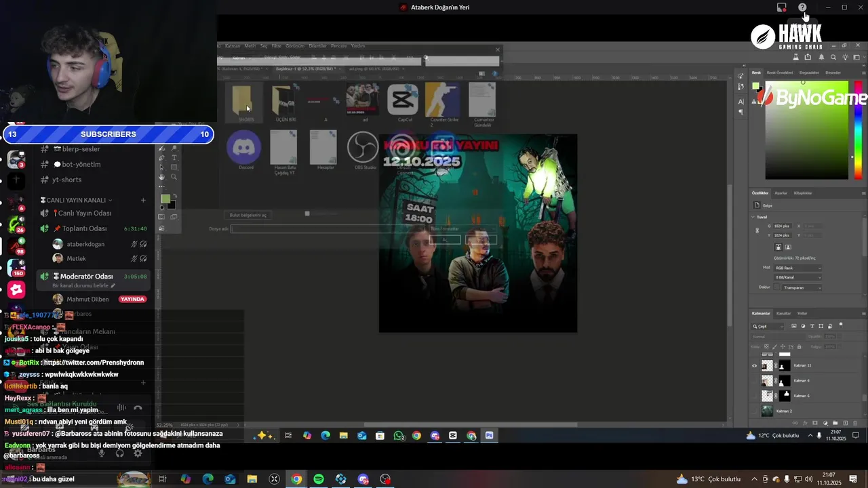
Task: Show the Katman 6 layer
Action: [753, 396]
